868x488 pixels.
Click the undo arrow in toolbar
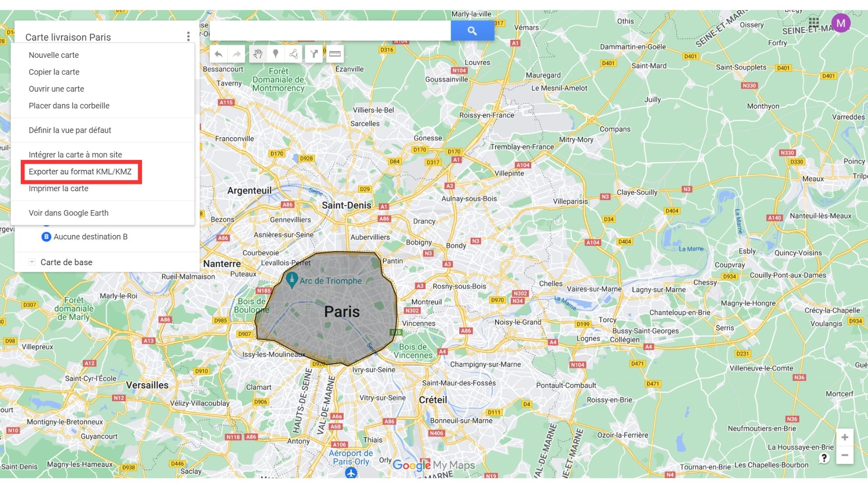point(219,54)
